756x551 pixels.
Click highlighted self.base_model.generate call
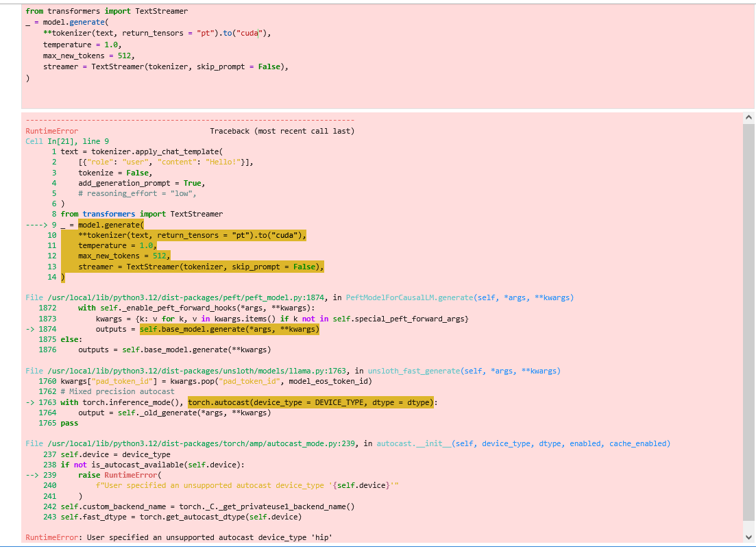point(229,330)
